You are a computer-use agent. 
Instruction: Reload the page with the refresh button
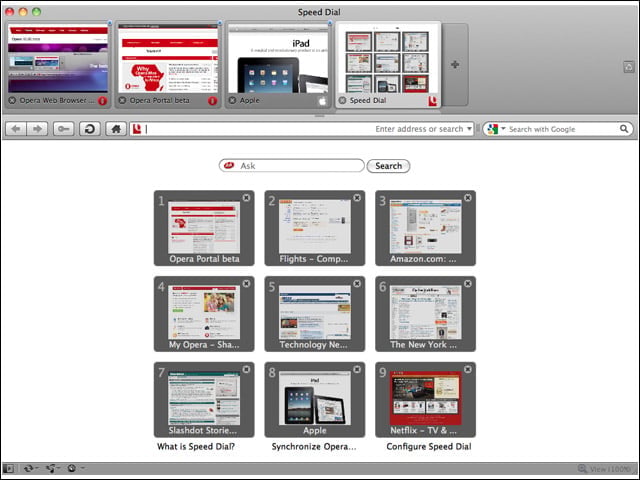[89, 129]
